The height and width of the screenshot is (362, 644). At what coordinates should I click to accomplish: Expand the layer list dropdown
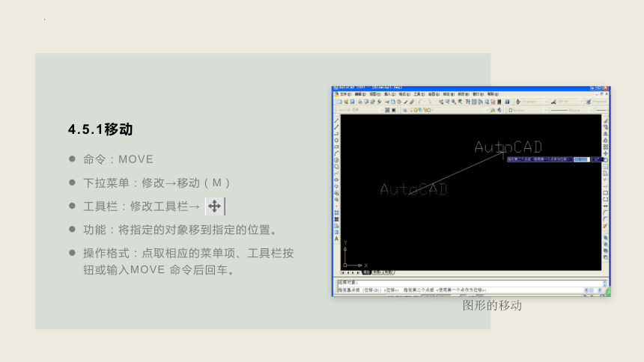tap(487, 110)
